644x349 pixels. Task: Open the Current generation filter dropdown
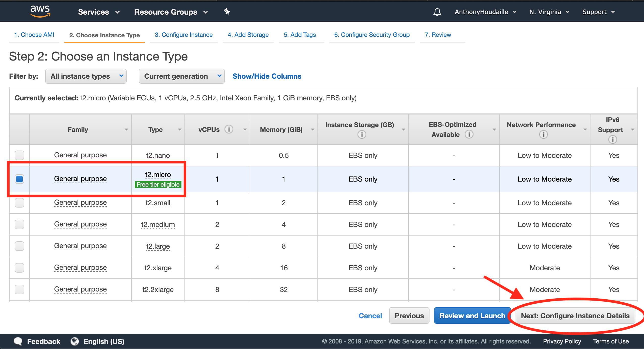tap(182, 76)
